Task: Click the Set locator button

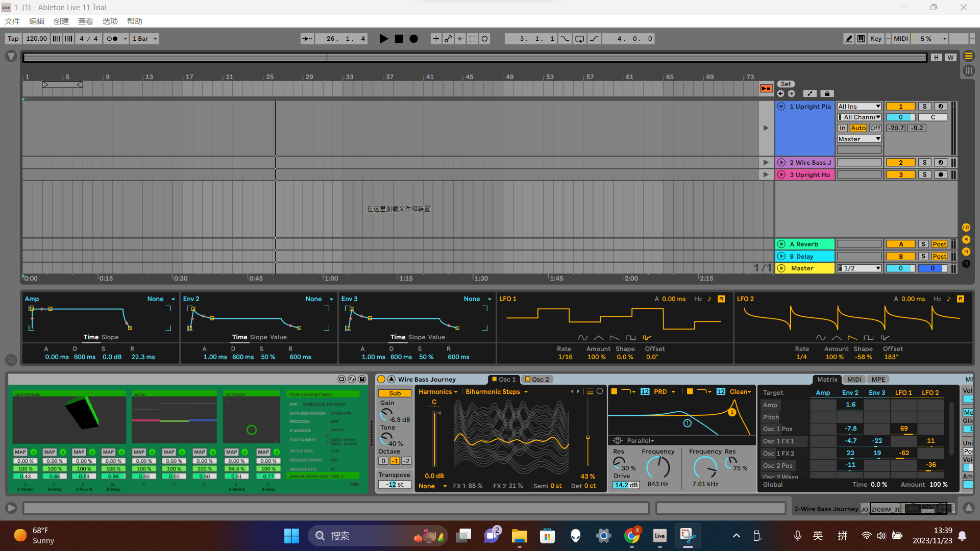Action: 786,84
